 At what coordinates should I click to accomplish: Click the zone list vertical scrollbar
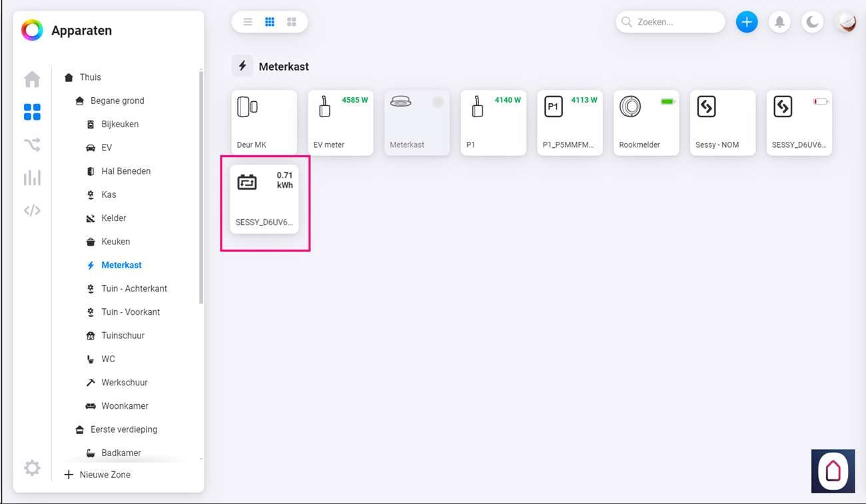201,186
